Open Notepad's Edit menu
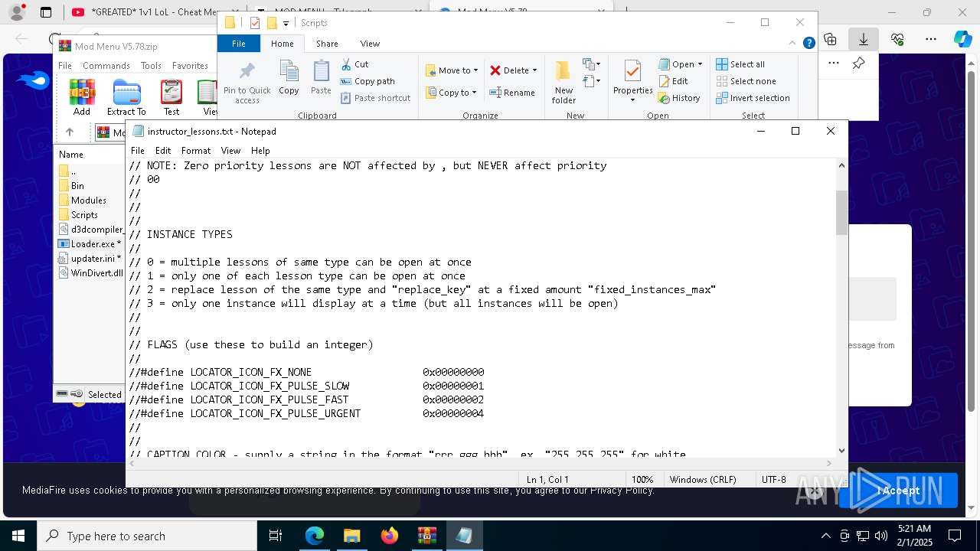Screen dimensions: 980x551 coord(163,151)
